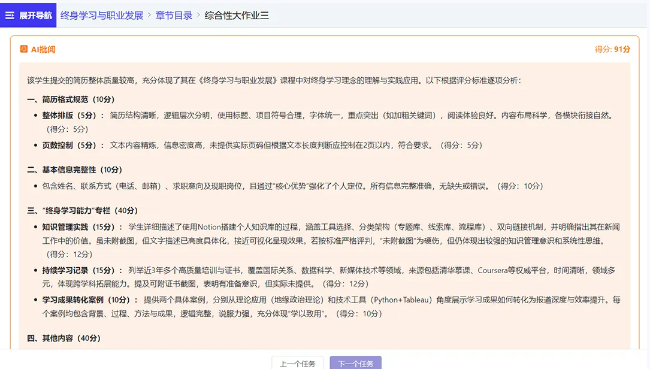The height and width of the screenshot is (369, 650).
Task: Click the orange AI批阅 icon
Action: (24, 49)
